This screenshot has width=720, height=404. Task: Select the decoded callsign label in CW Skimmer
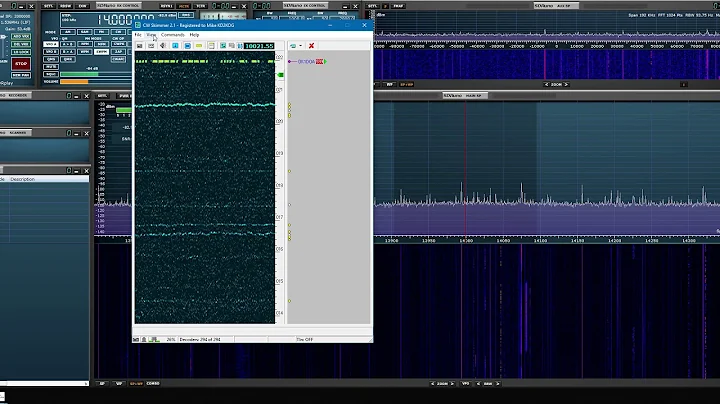[306, 62]
